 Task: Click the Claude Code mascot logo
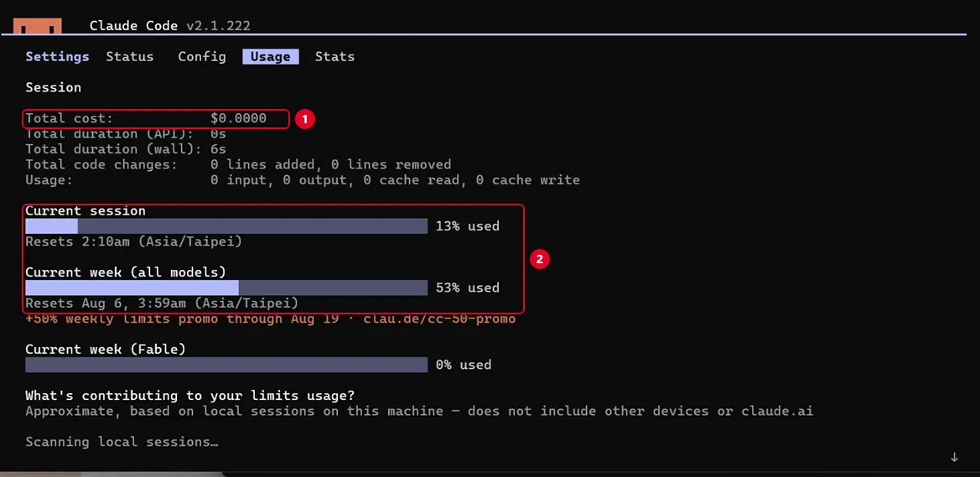pos(38,26)
